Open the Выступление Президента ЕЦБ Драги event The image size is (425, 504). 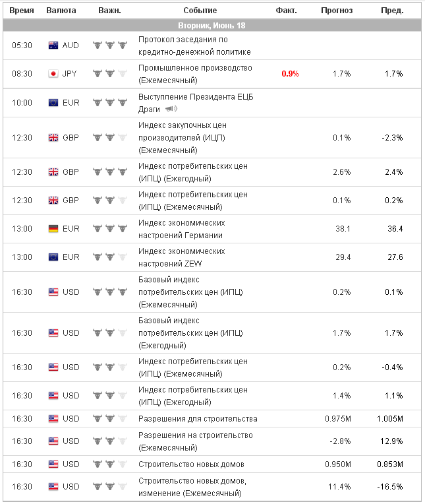pos(187,97)
